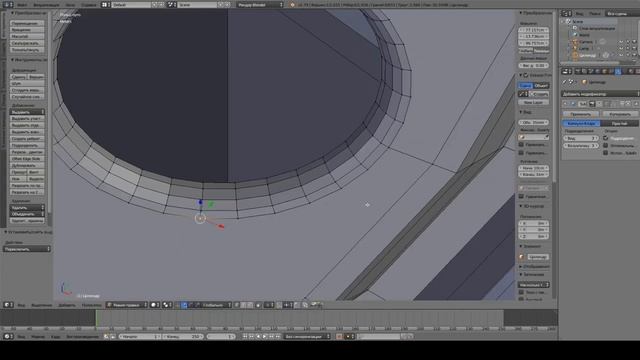Click the eyedropper in lock to object field
The width and height of the screenshot is (640, 360).
[x=546, y=137]
